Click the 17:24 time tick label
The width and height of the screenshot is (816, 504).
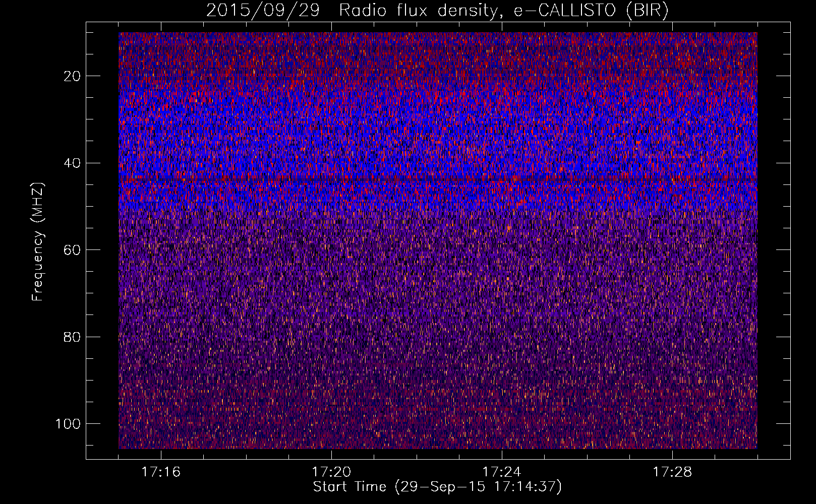point(502,472)
